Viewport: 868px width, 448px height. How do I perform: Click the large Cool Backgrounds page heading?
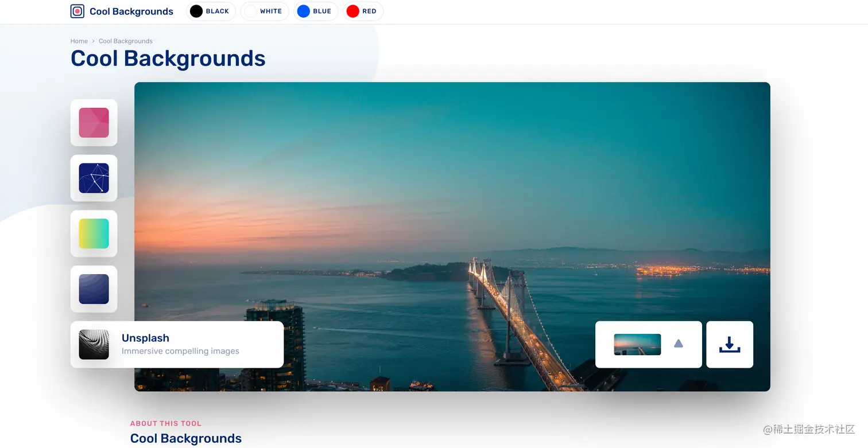[x=168, y=59]
